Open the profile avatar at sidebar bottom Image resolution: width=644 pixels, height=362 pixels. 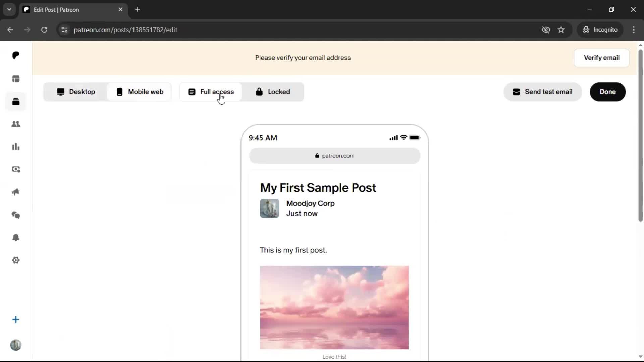pyautogui.click(x=16, y=345)
